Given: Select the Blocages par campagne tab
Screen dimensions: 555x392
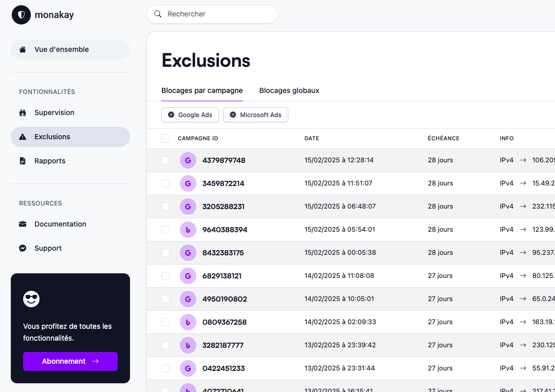Looking at the screenshot, I should [202, 90].
